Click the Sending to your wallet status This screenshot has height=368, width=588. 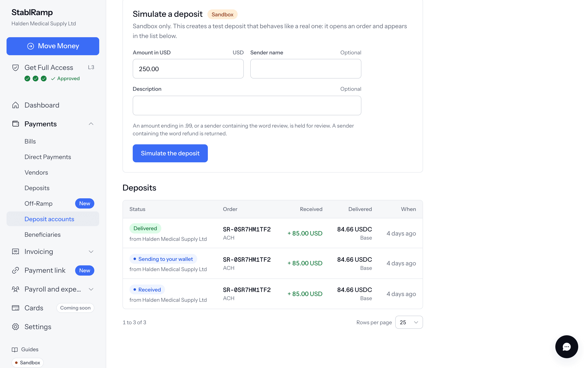pos(163,259)
